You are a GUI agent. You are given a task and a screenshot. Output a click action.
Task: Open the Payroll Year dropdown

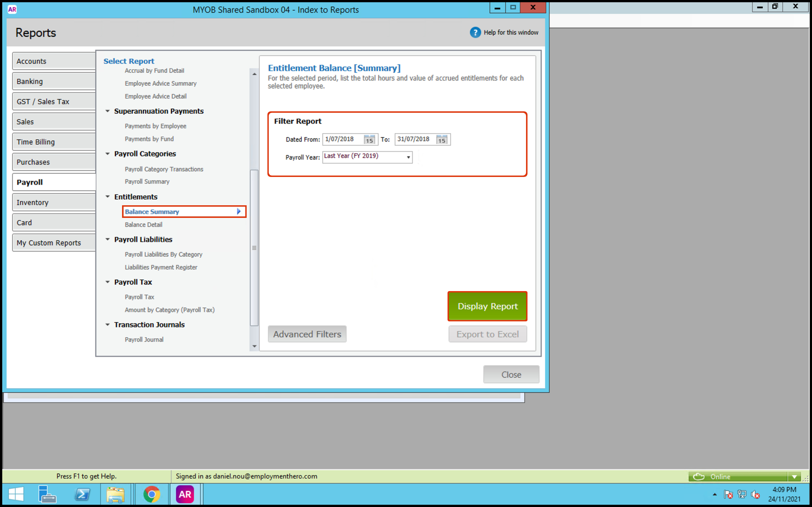pyautogui.click(x=408, y=157)
